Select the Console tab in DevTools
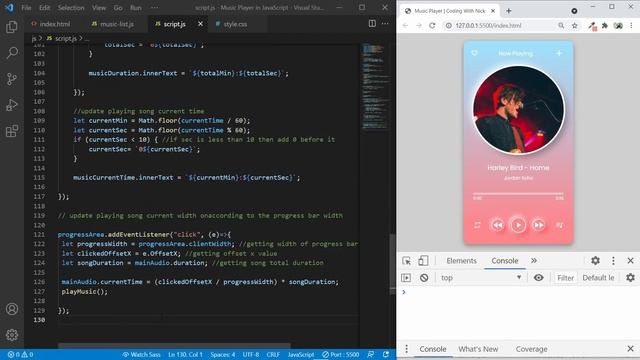The width and height of the screenshot is (640, 360). pos(504,260)
